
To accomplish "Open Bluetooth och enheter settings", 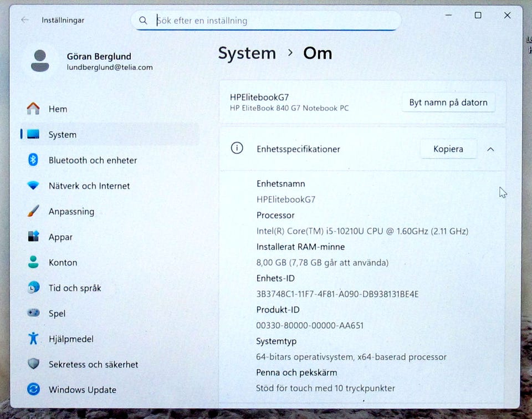I will [110, 160].
